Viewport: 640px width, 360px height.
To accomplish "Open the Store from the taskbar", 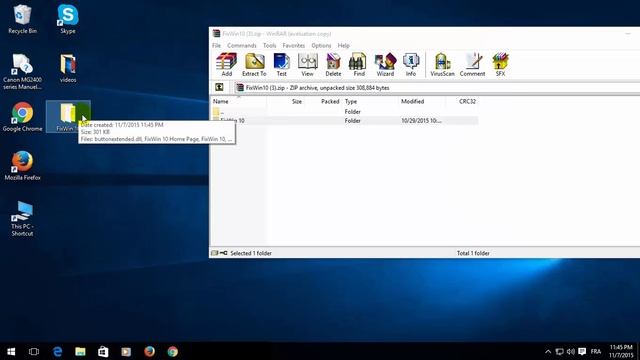I will pyautogui.click(x=103, y=351).
